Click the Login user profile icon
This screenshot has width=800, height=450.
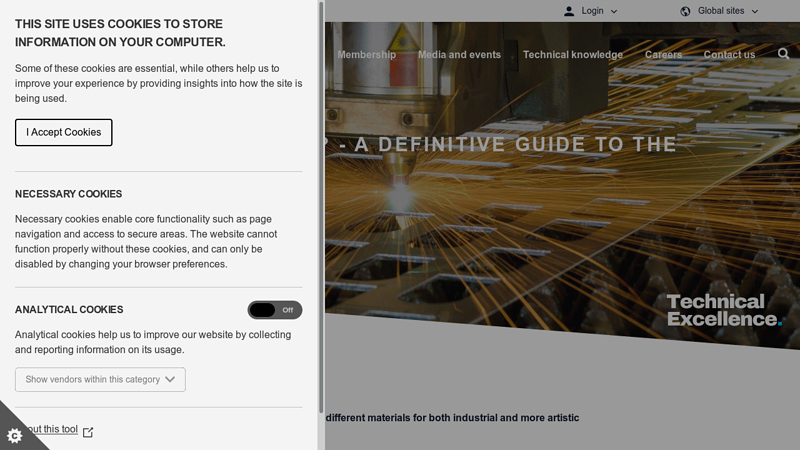tap(569, 11)
